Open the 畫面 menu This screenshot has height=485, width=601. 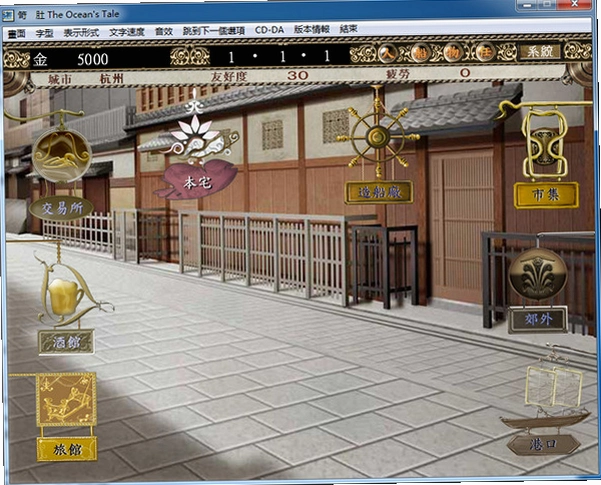pyautogui.click(x=16, y=34)
